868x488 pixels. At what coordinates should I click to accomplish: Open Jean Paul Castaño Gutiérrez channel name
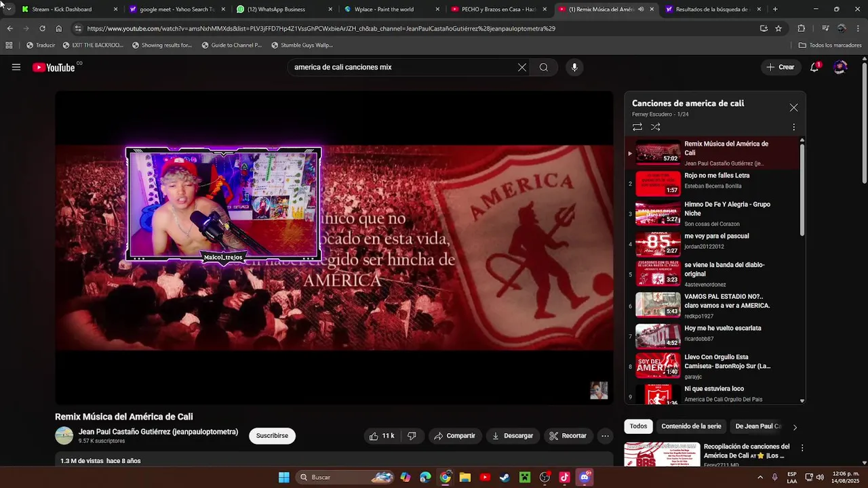158,432
